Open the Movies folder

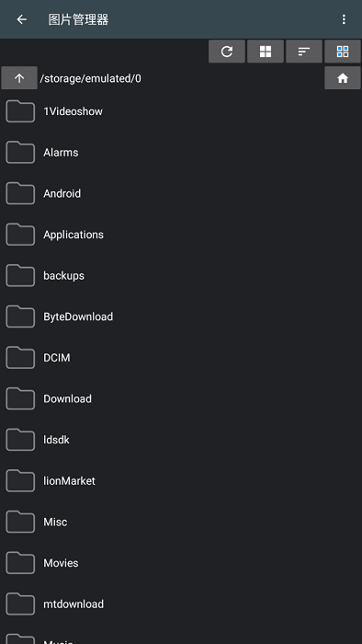181,563
